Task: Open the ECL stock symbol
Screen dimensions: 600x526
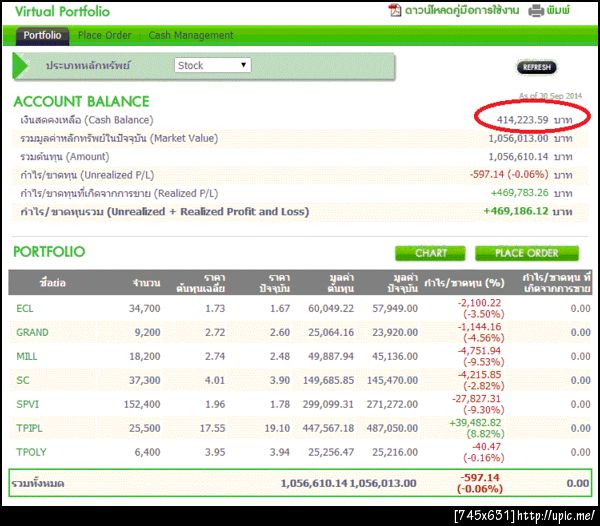Action: click(x=24, y=308)
